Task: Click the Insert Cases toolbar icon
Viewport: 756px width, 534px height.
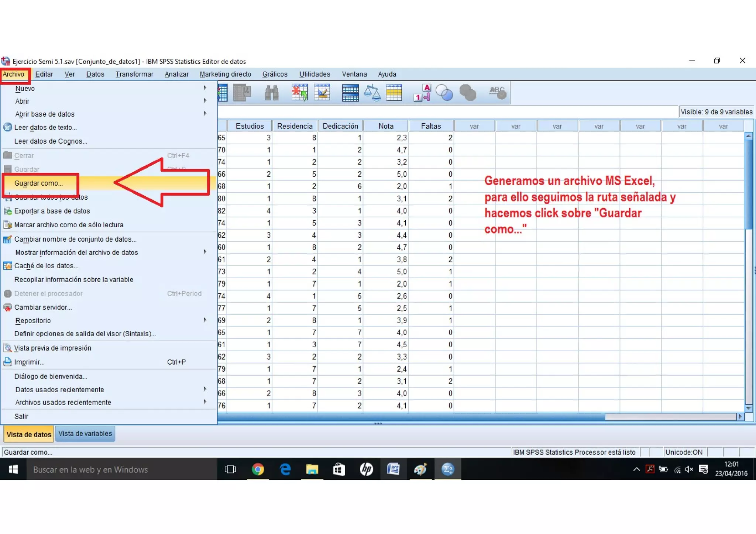Action: [x=299, y=93]
